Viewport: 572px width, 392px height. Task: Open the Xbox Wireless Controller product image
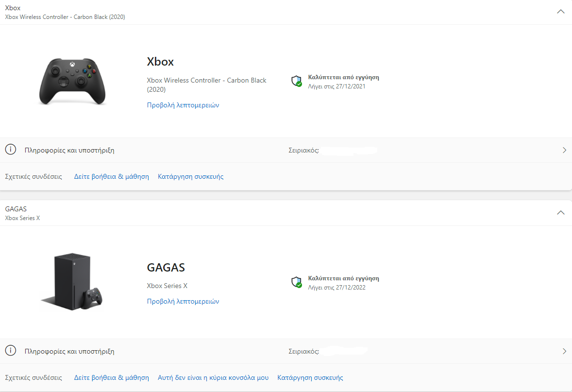tap(72, 81)
